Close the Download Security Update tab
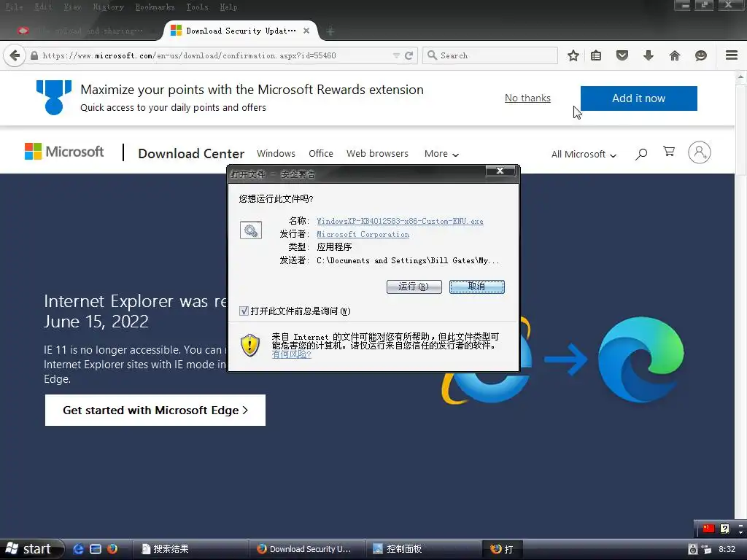The image size is (747, 560). pyautogui.click(x=306, y=31)
